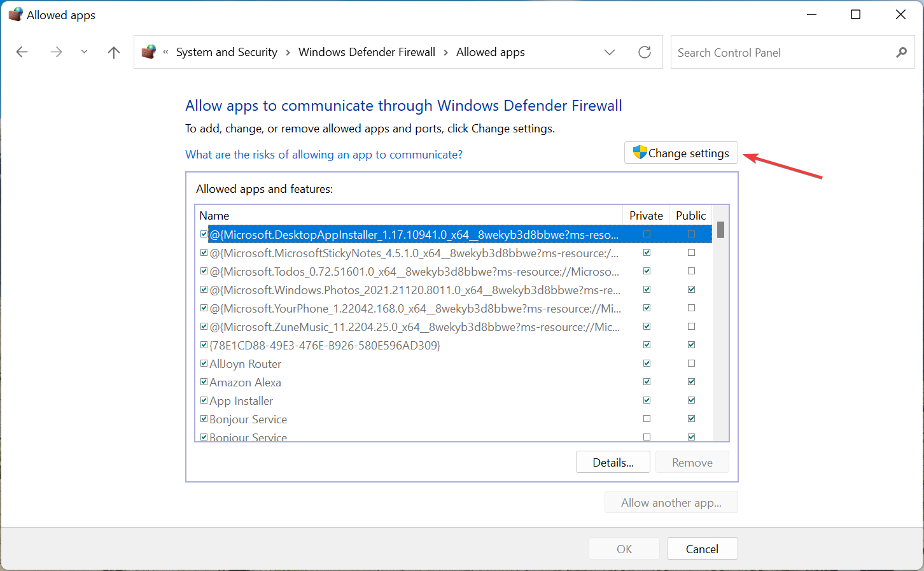Viewport: 924px width, 571px height.
Task: Click the Allowed apps title bar icon
Action: 15,15
